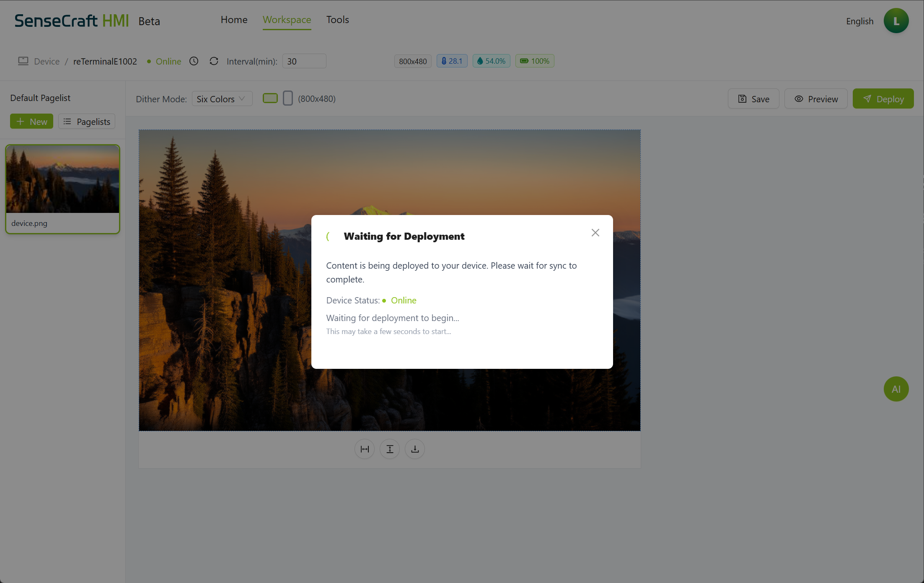Screen dimensions: 924x583
Task: Click the refresh device status icon
Action: [x=214, y=61]
